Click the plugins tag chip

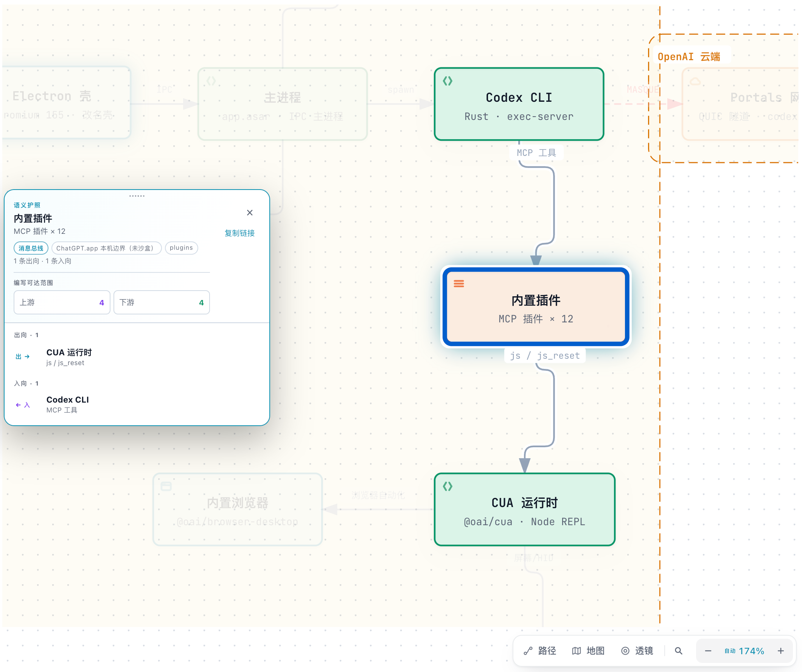point(182,248)
